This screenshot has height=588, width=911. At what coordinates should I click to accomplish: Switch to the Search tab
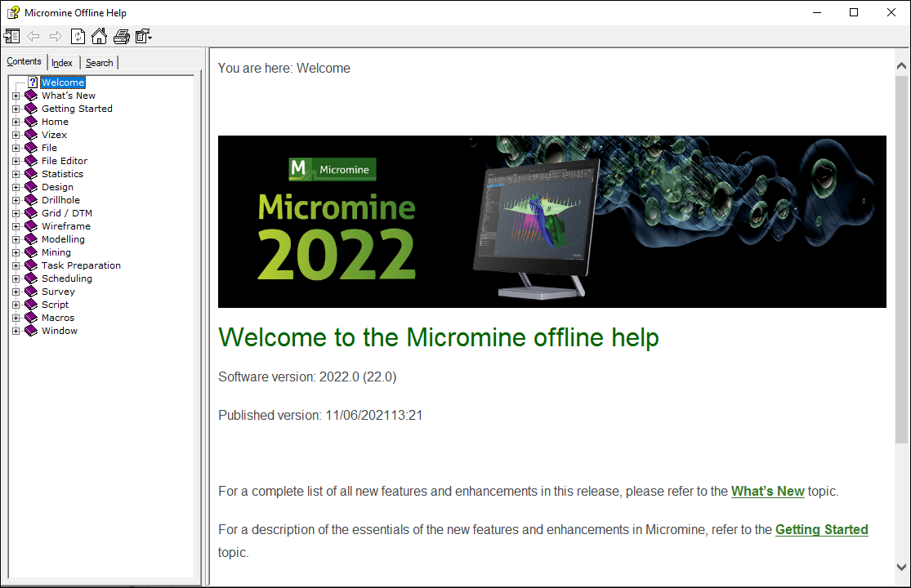pyautogui.click(x=99, y=62)
